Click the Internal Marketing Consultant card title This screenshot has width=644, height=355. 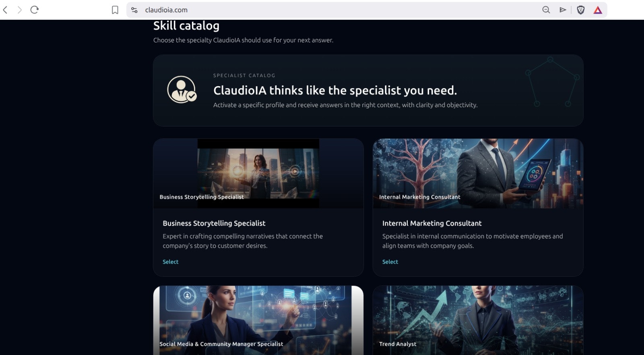(x=432, y=223)
